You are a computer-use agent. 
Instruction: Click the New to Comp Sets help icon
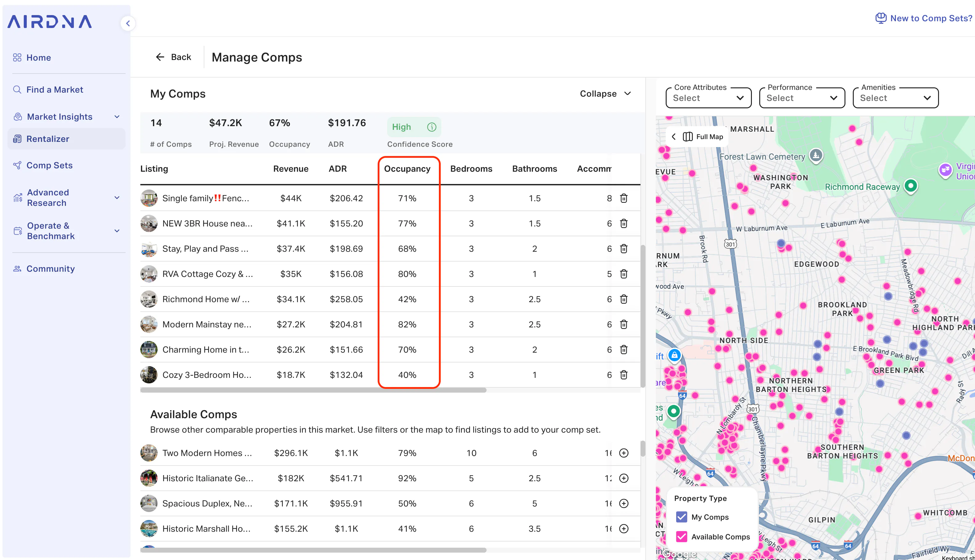point(881,18)
